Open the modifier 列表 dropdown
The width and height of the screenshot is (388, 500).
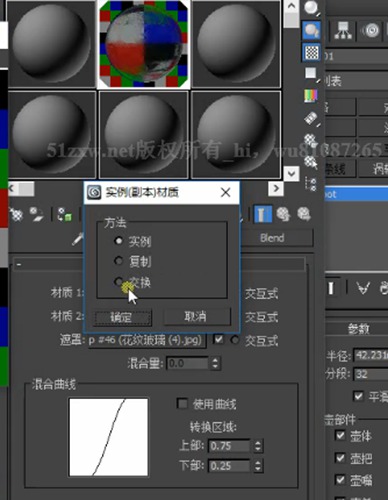[357, 80]
